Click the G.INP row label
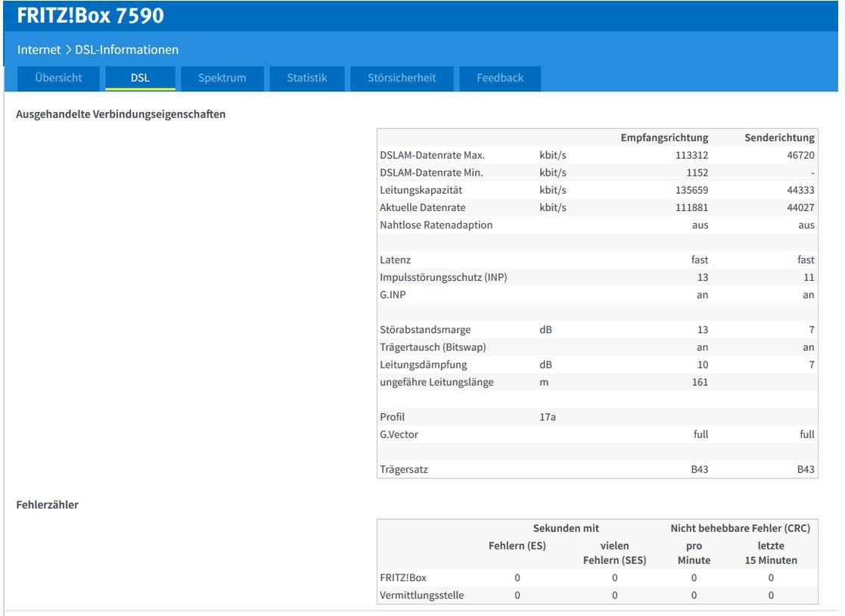Image resolution: width=845 pixels, height=616 pixels. coord(393,295)
